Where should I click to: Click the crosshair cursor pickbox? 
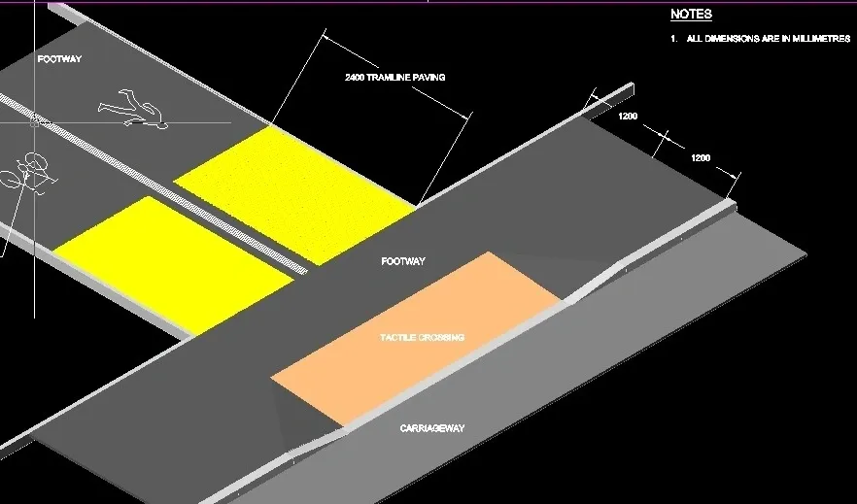pos(34,123)
